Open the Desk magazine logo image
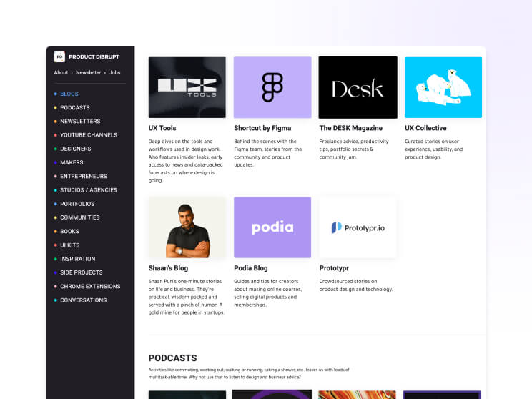Image resolution: width=532 pixels, height=399 pixels. (x=358, y=87)
